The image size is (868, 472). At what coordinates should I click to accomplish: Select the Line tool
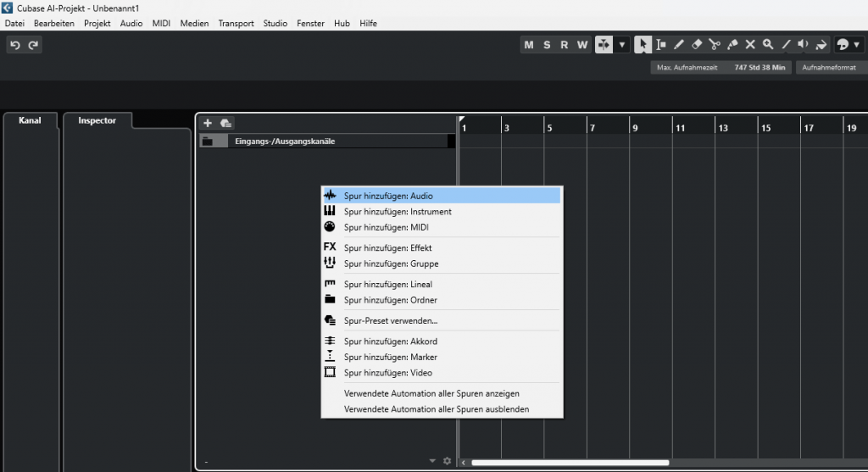pyautogui.click(x=786, y=45)
